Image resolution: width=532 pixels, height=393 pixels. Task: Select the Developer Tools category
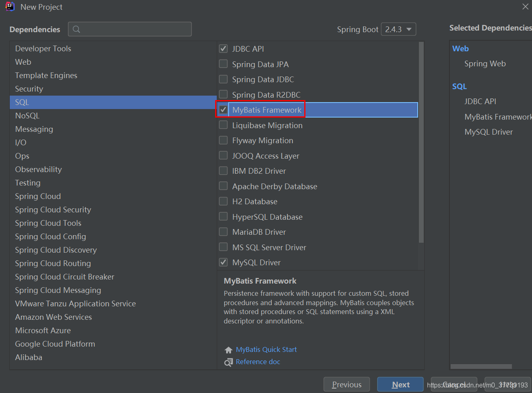tap(113, 48)
